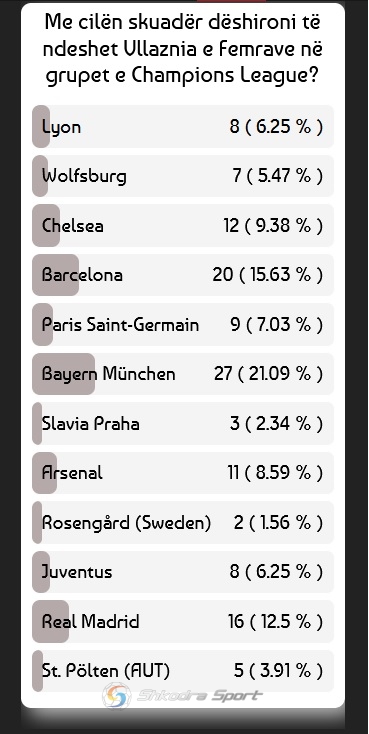This screenshot has height=734, width=369.
Task: Select the Juventus poll option
Action: [183, 572]
